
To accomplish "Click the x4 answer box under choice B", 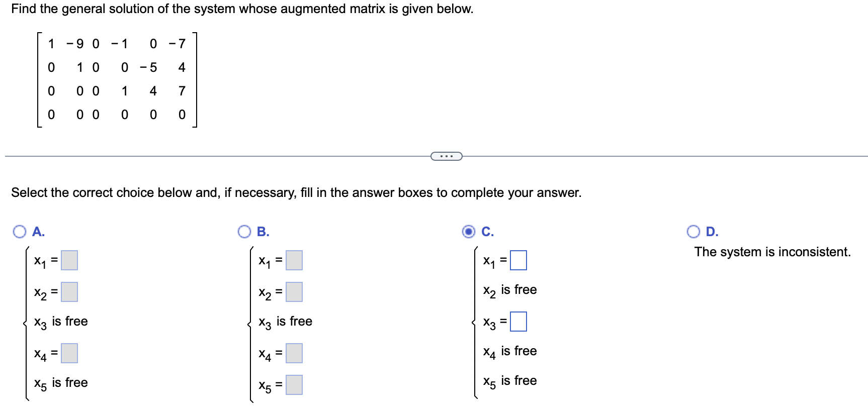I will tap(294, 353).
